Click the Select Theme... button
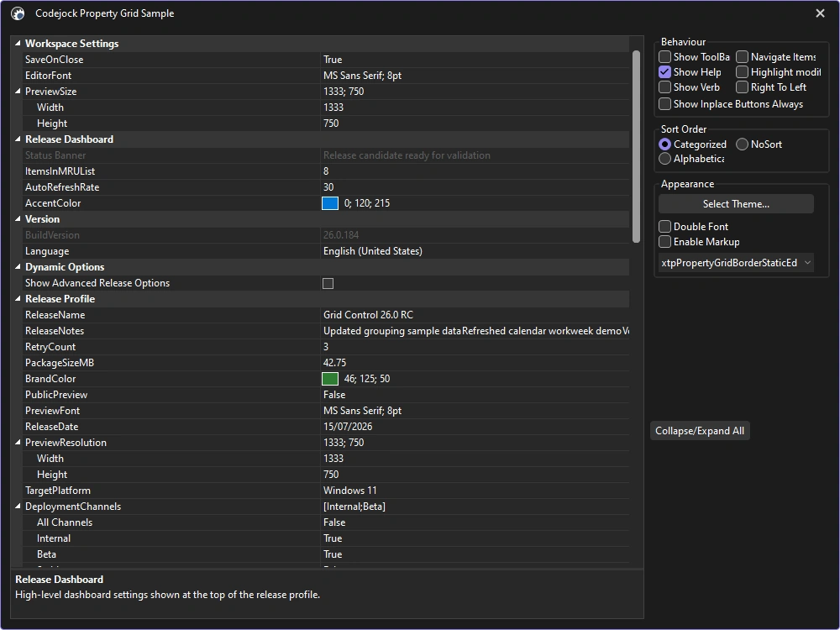 [736, 204]
